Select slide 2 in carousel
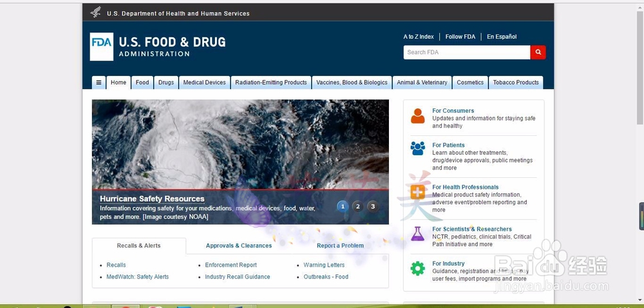This screenshot has height=308, width=644. pos(357,206)
